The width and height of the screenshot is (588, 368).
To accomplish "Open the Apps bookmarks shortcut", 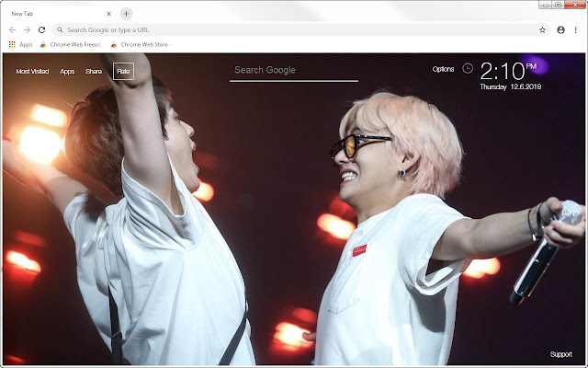I will (x=20, y=44).
